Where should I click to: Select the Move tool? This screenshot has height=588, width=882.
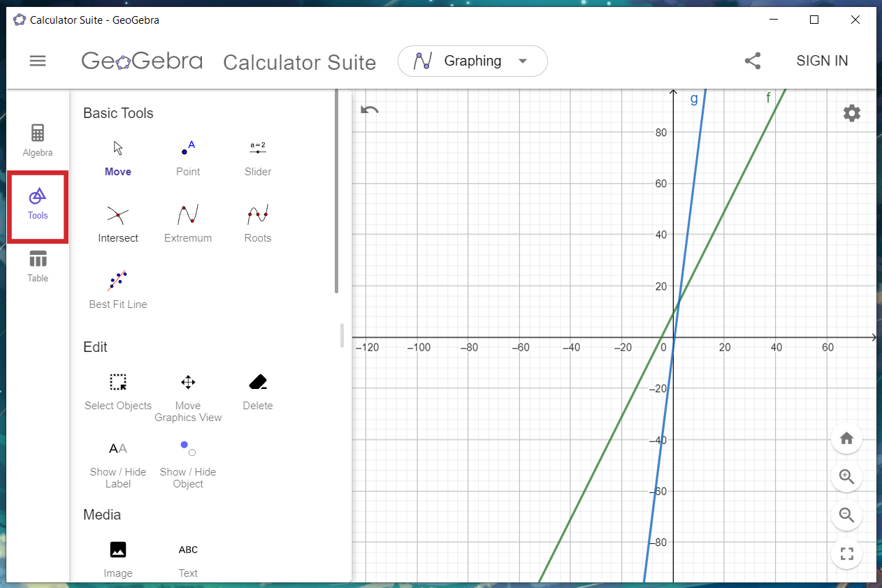click(118, 158)
